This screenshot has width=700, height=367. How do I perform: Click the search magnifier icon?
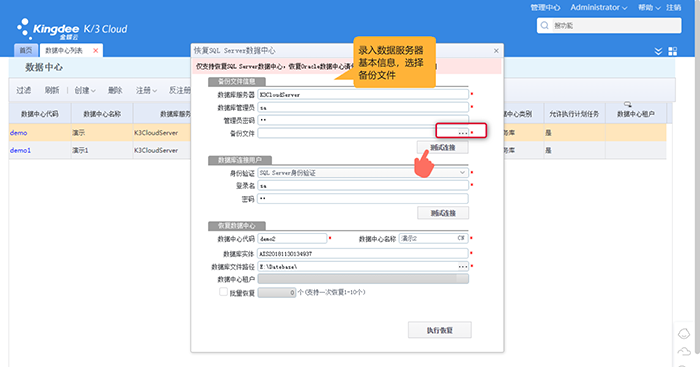coord(544,25)
